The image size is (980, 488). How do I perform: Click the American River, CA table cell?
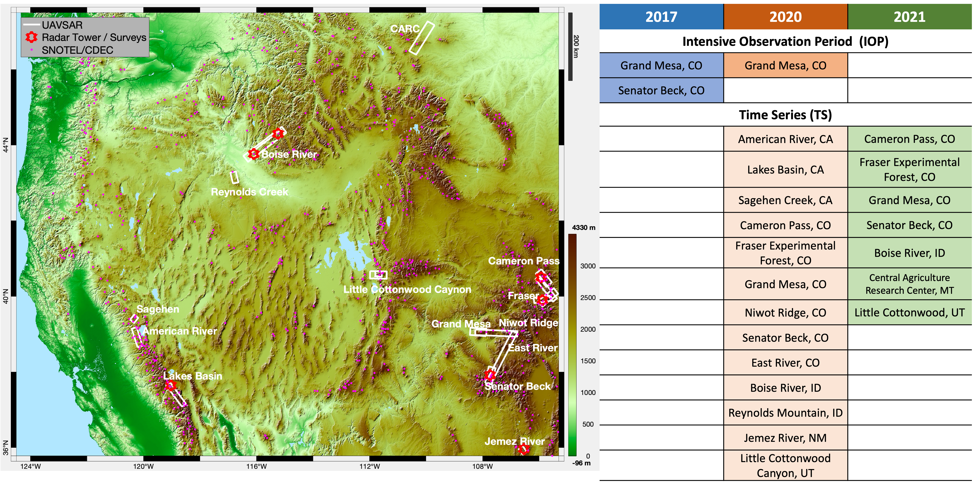pyautogui.click(x=785, y=139)
